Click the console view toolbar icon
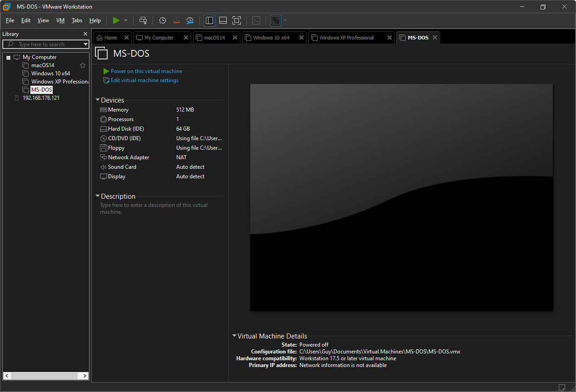Viewport: 576px width, 392px height. click(x=256, y=20)
